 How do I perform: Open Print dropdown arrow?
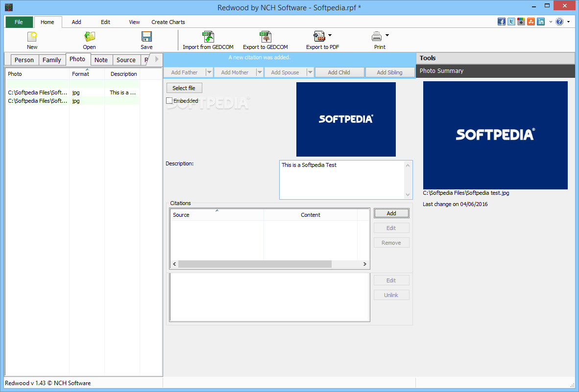[x=387, y=35]
